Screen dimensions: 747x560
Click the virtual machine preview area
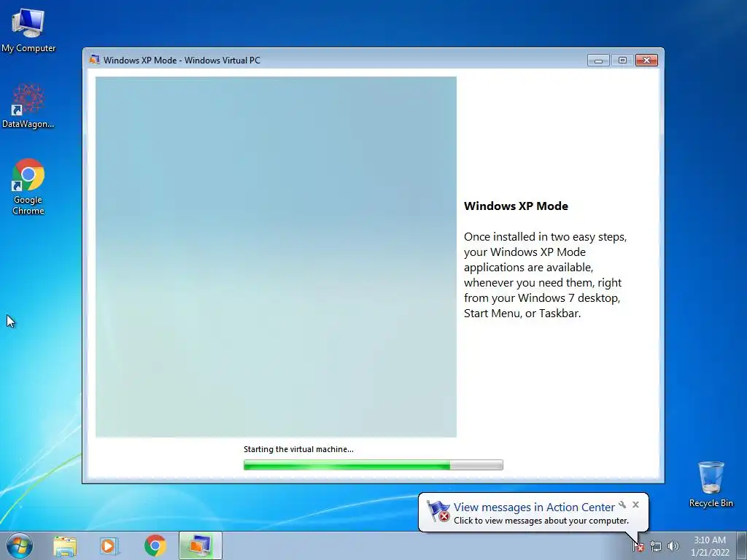276,257
